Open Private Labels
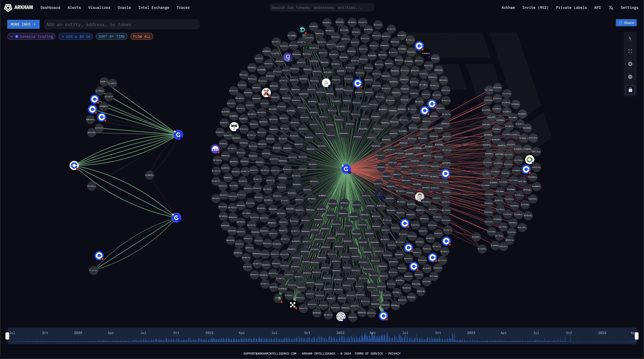This screenshot has width=644, height=359. pyautogui.click(x=571, y=7)
